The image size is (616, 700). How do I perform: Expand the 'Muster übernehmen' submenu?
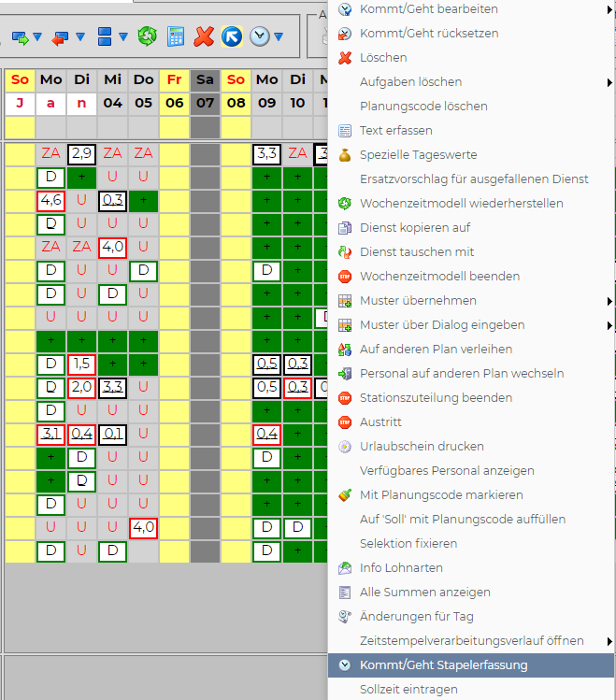click(x=609, y=301)
